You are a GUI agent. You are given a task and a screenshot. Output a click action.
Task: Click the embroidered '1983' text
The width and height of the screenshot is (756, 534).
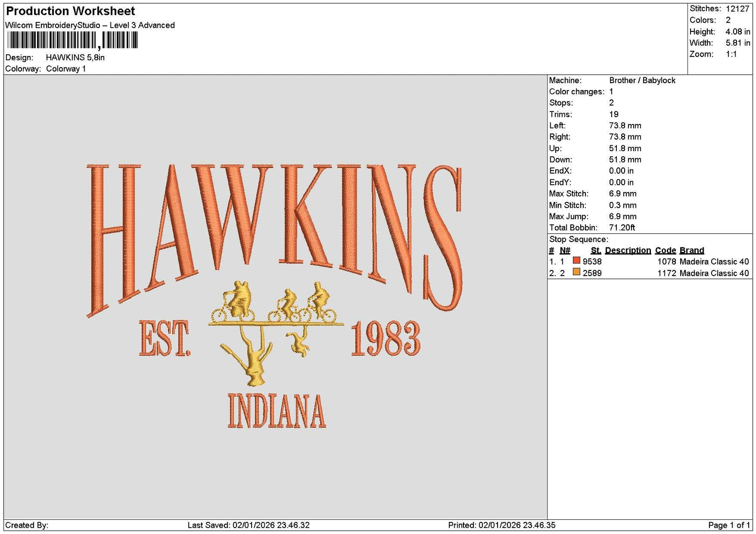coord(386,338)
